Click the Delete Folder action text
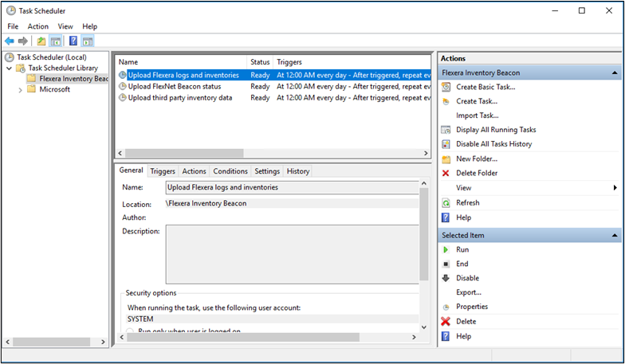The image size is (625, 364). click(x=477, y=173)
